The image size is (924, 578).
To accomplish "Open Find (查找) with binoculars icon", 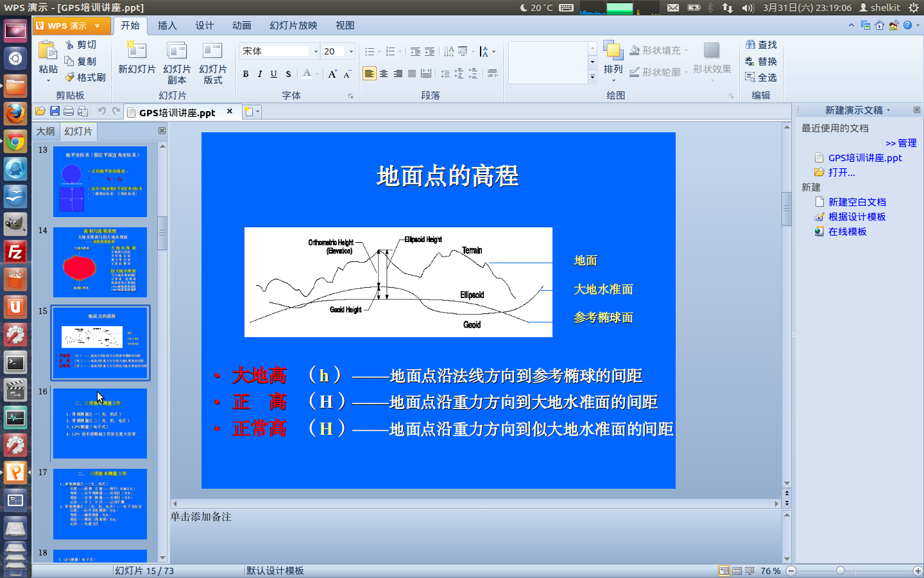I will tap(761, 44).
